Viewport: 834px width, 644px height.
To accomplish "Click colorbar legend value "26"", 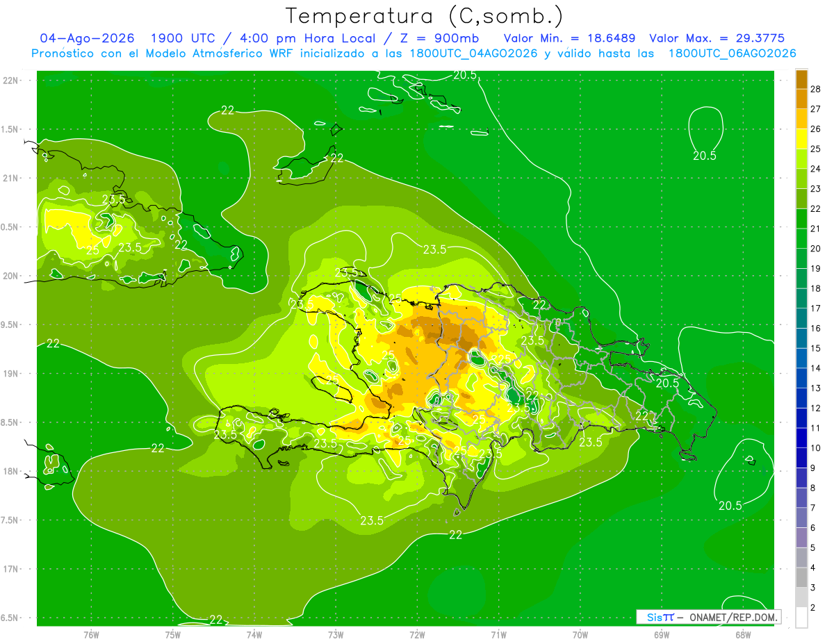I will 816,129.
